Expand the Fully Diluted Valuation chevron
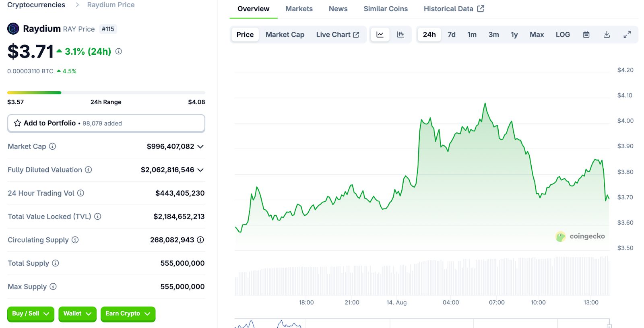Image resolution: width=644 pixels, height=328 pixels. [x=200, y=170]
